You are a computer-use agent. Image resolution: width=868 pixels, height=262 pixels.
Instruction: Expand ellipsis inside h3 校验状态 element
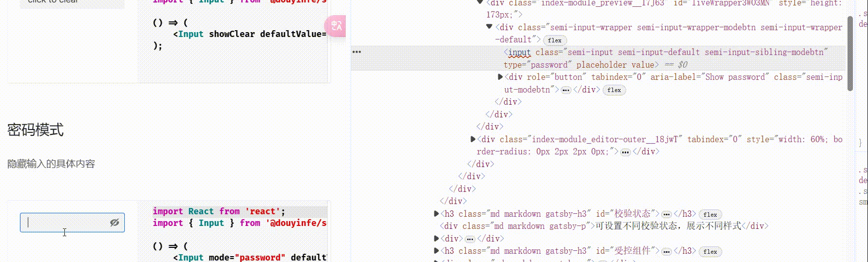[667, 214]
